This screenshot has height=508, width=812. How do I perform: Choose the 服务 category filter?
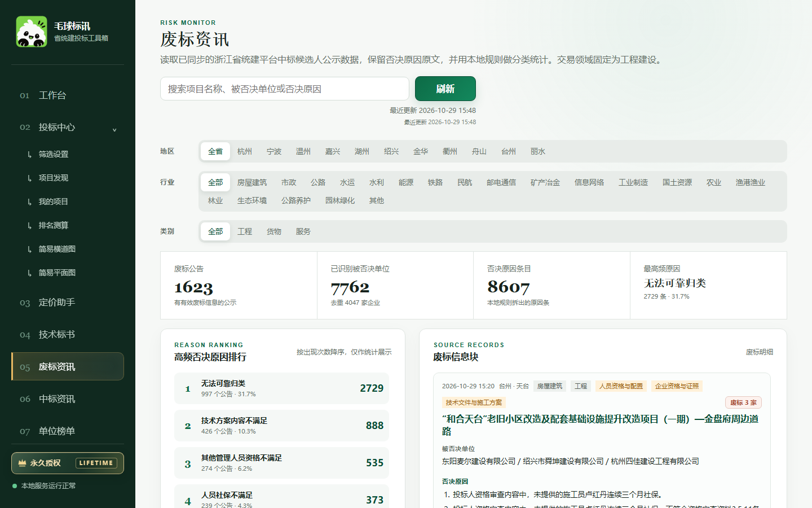[x=303, y=231]
